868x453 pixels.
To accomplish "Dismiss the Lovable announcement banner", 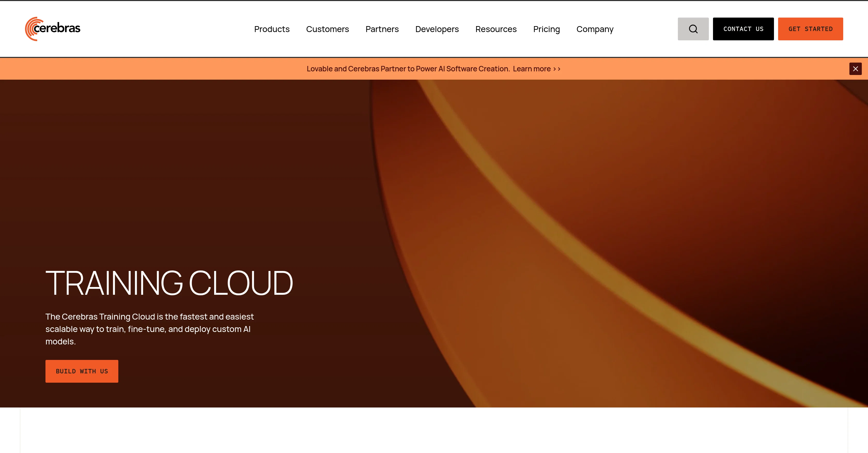I will (855, 69).
